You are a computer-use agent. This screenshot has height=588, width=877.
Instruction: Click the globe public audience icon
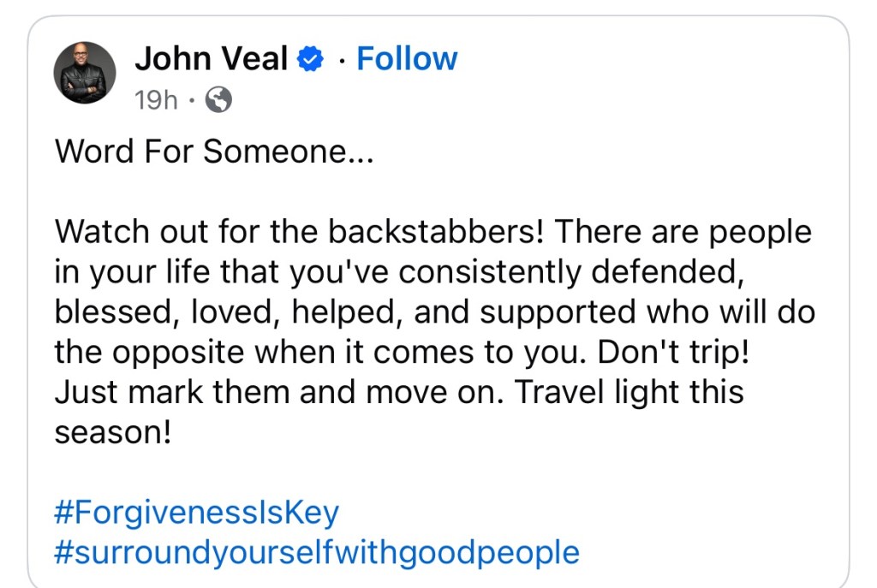(x=219, y=101)
